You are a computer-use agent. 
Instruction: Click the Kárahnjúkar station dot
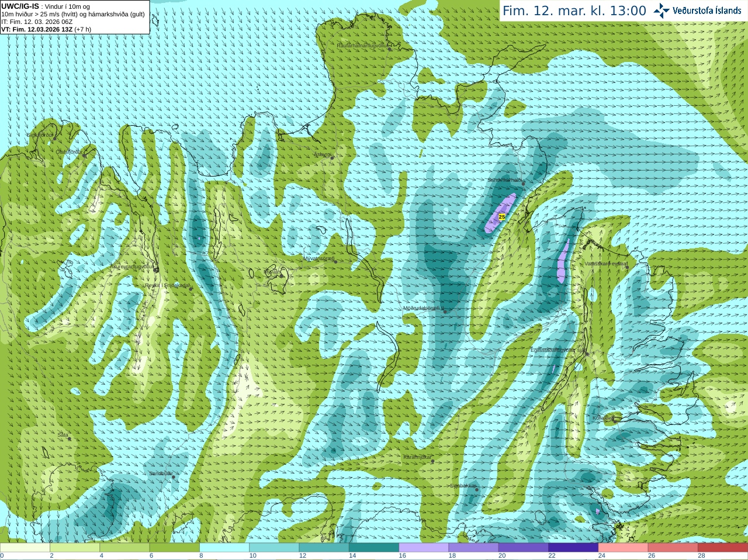pyautogui.click(x=432, y=461)
